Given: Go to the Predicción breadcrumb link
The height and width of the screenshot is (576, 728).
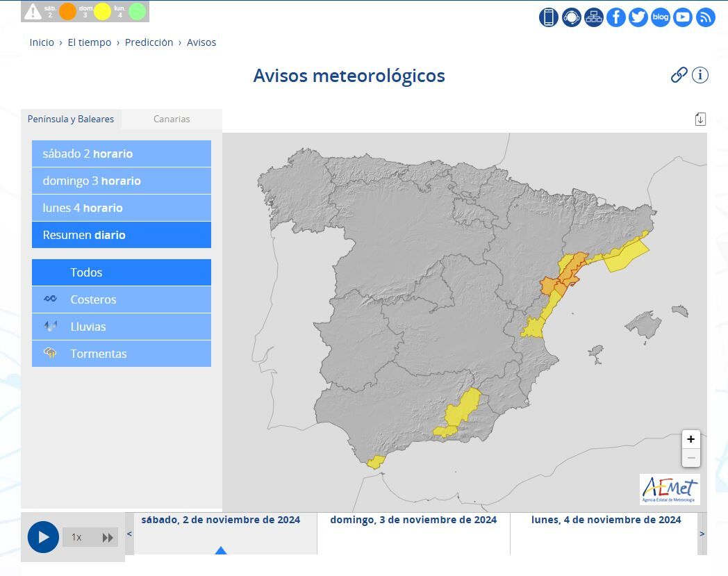Looking at the screenshot, I should coord(149,42).
